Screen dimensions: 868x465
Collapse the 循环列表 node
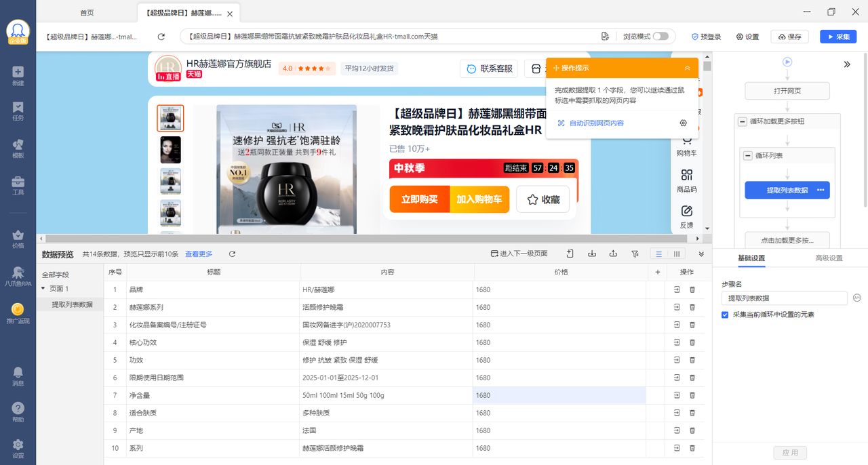tap(748, 155)
